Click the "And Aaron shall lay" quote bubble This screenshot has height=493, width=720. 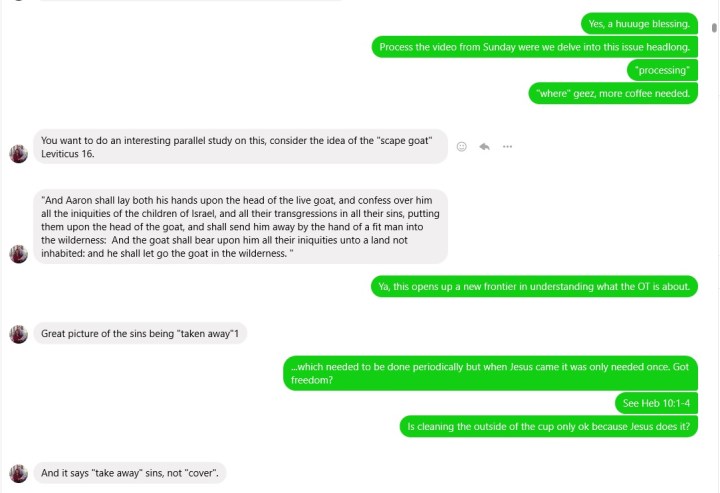[x=240, y=227]
